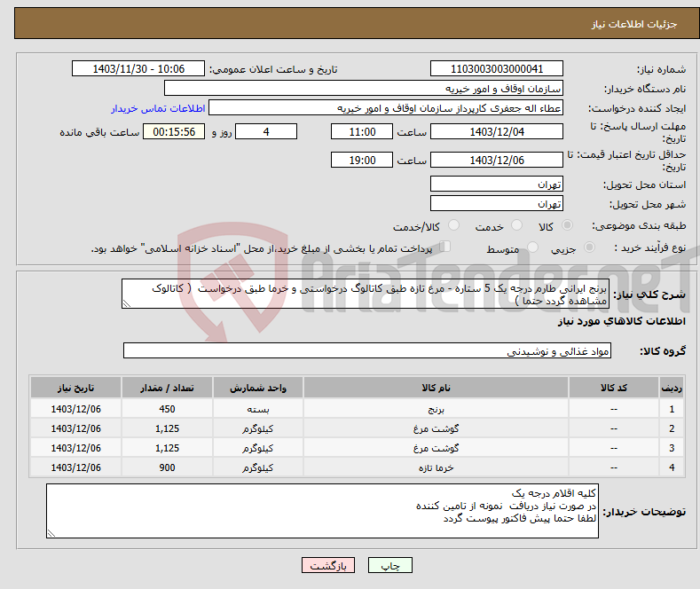Image resolution: width=700 pixels, height=589 pixels.
Task: Click the remaining time 00:15:56 field
Action: point(174,131)
